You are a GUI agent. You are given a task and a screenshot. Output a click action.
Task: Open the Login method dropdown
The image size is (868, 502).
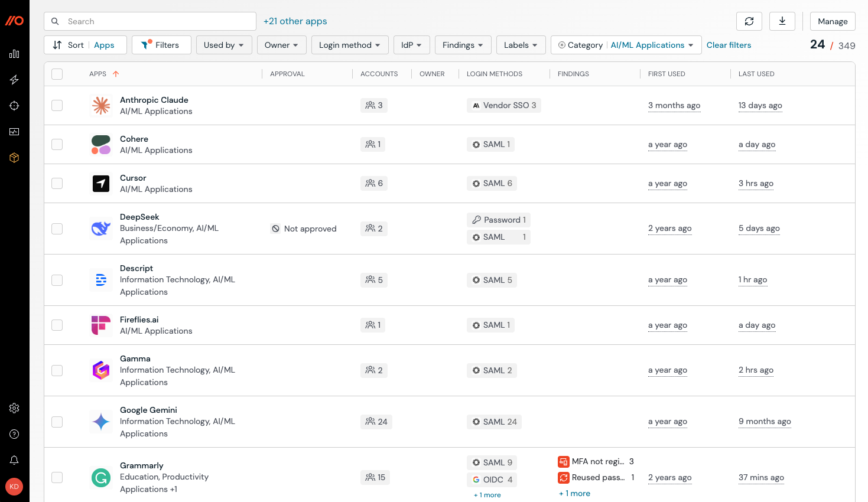(350, 45)
